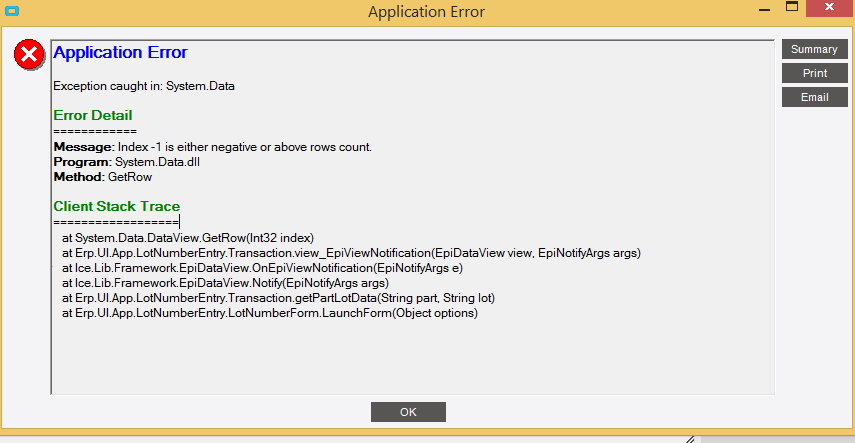
Task: Click the 'Client Stack Trace' heading
Action: point(117,206)
